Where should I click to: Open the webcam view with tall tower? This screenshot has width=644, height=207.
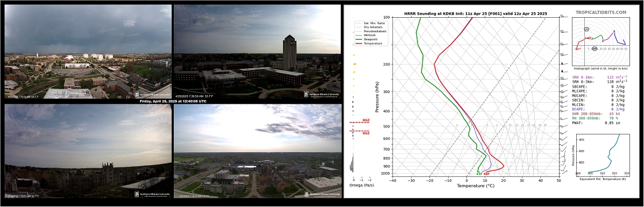258,52
